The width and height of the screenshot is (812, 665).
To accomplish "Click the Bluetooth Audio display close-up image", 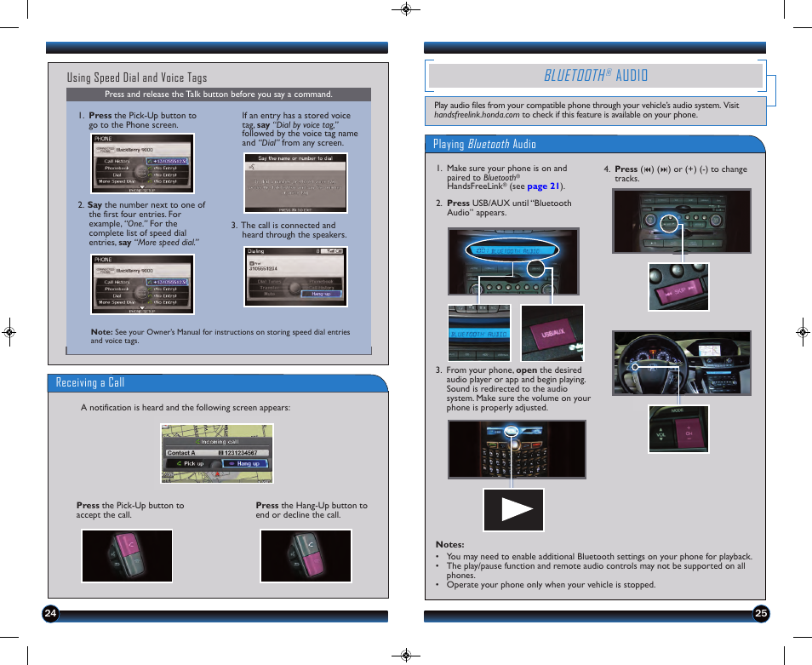I will coord(479,332).
